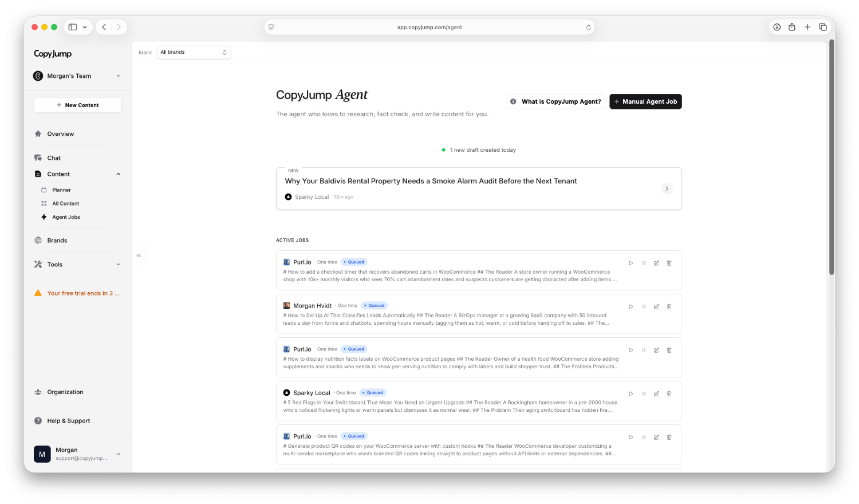Open What is CopyJump Agent info
This screenshot has width=859, height=504.
click(x=555, y=101)
